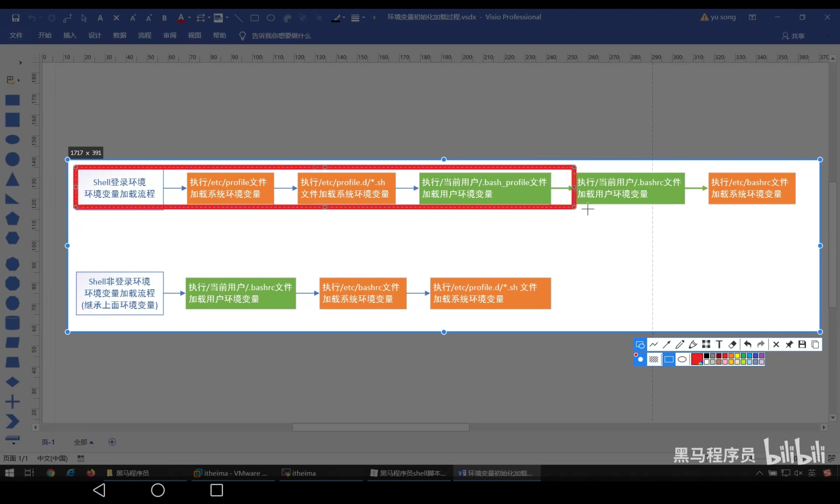This screenshot has height=504, width=840.
Task: Select the ellipse shape in the shapes stencil
Action: click(12, 139)
